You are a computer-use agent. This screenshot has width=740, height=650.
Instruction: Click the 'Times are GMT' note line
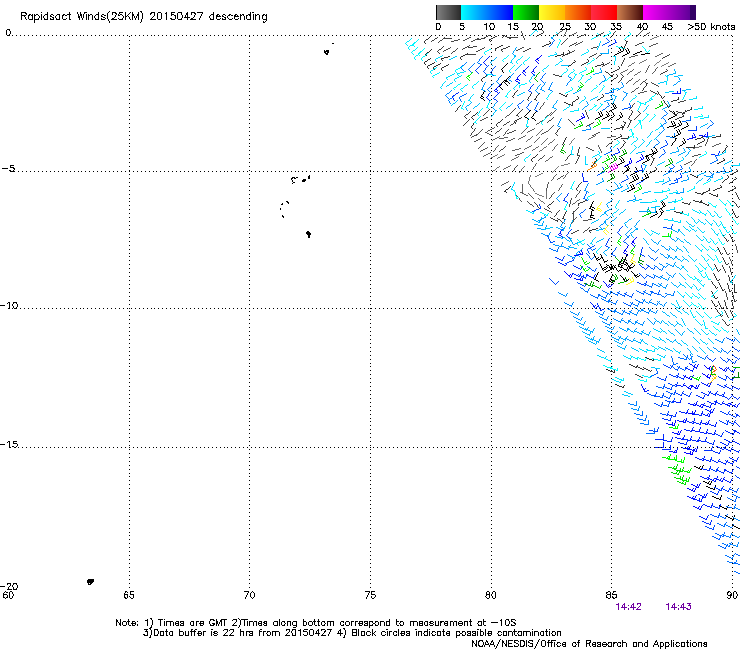(316, 623)
